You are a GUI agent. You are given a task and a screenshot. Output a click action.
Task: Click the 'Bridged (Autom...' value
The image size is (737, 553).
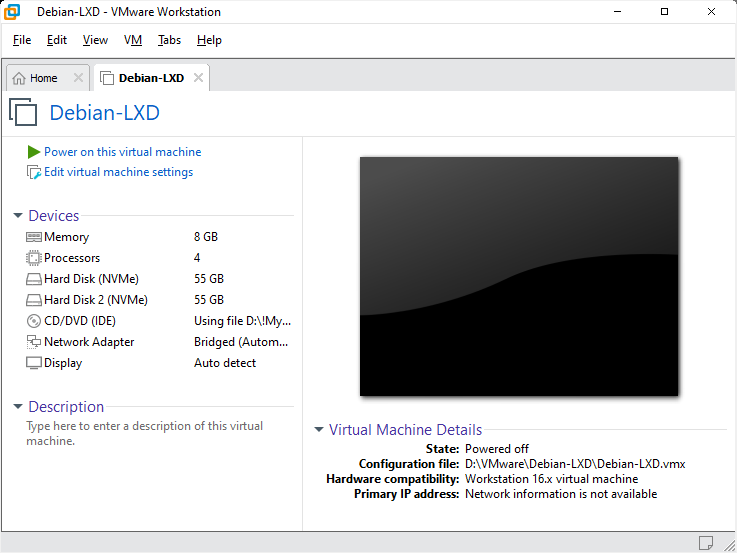(x=241, y=342)
